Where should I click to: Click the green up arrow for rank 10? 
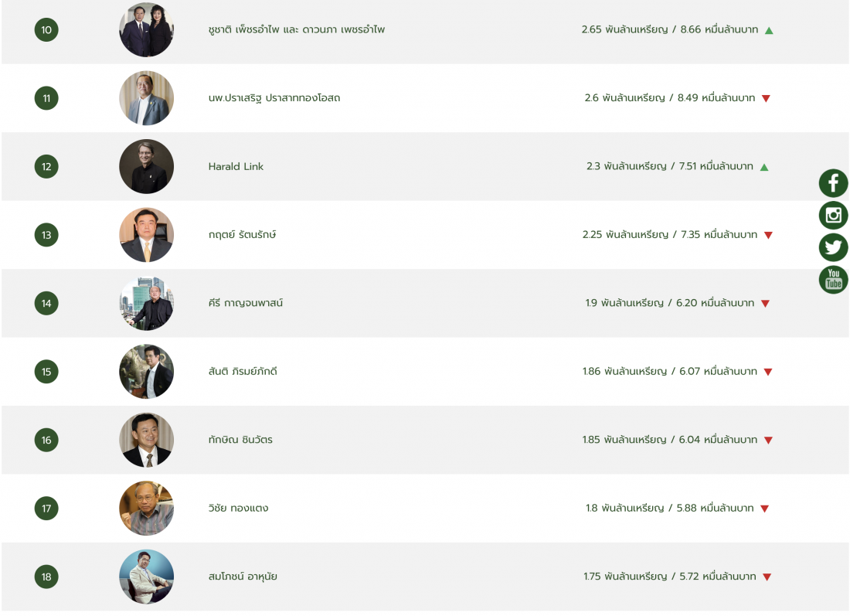coord(769,31)
